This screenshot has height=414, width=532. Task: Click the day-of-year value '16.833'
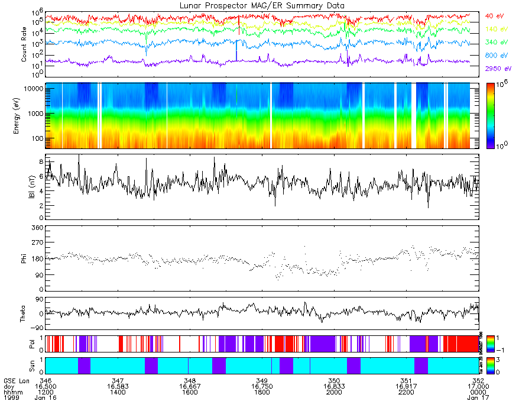[334, 387]
